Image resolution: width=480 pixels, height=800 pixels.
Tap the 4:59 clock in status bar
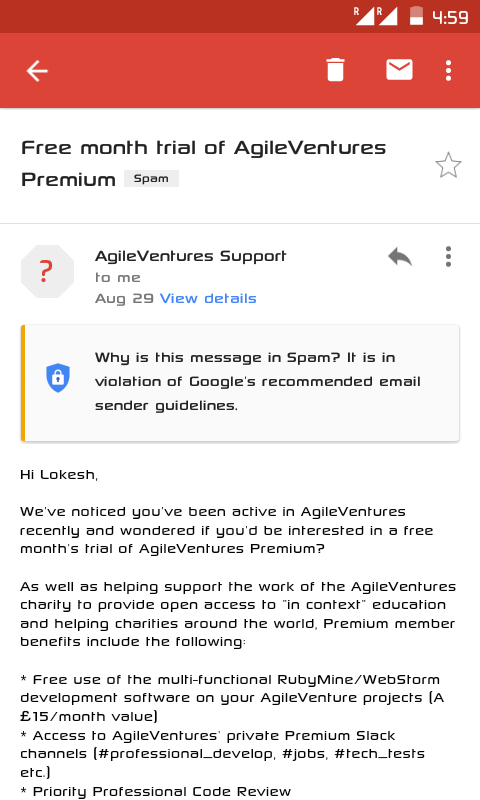tap(450, 17)
